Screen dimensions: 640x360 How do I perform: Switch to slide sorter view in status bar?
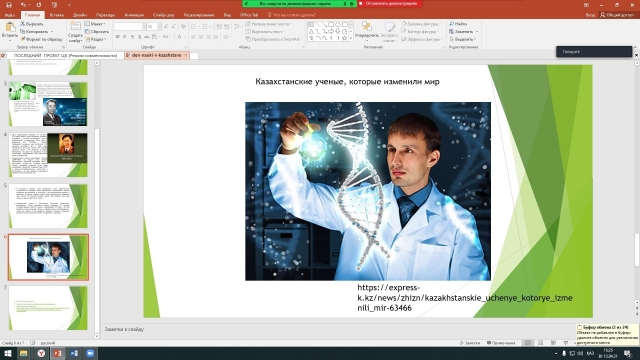tap(540, 343)
